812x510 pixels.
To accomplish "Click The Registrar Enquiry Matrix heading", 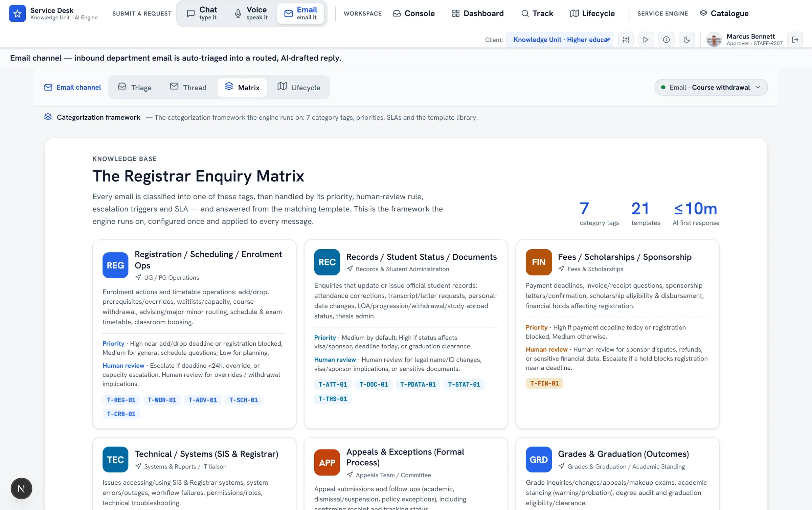I will click(198, 176).
